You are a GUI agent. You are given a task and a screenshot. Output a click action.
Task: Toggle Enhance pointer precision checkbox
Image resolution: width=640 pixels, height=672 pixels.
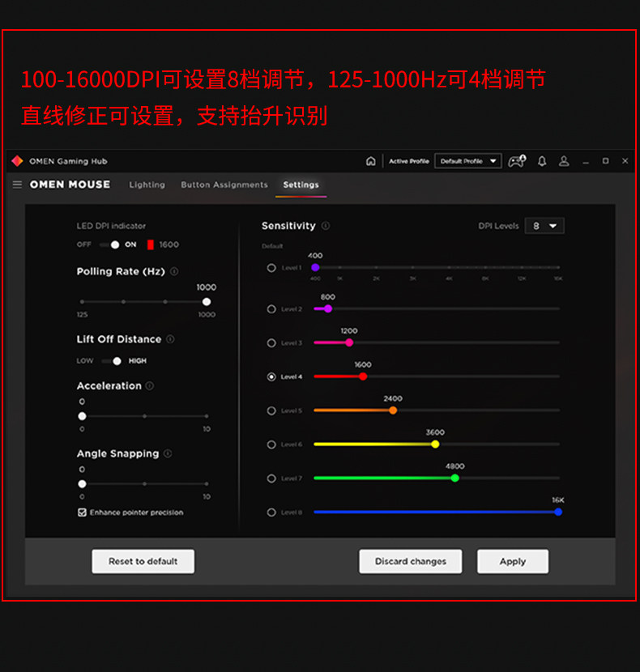82,513
